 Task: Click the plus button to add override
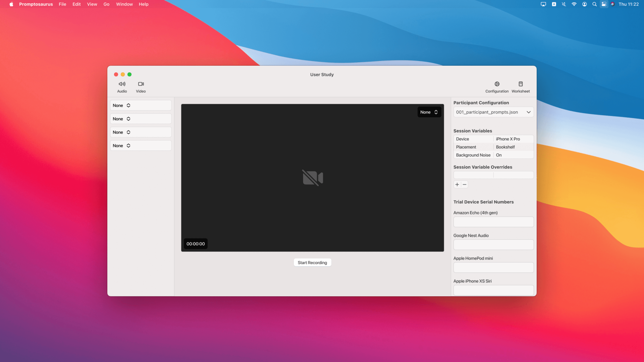click(x=457, y=185)
